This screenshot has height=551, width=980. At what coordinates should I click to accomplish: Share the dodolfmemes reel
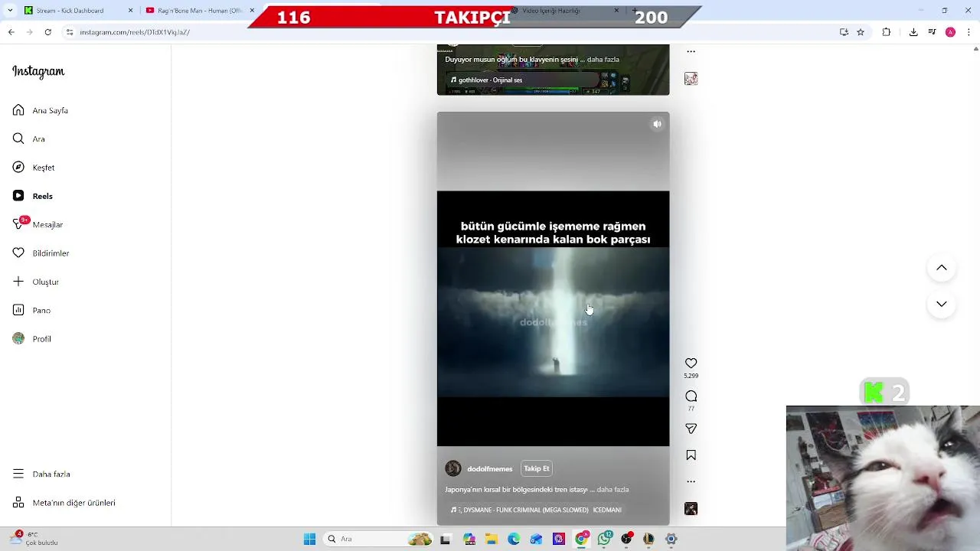click(691, 429)
